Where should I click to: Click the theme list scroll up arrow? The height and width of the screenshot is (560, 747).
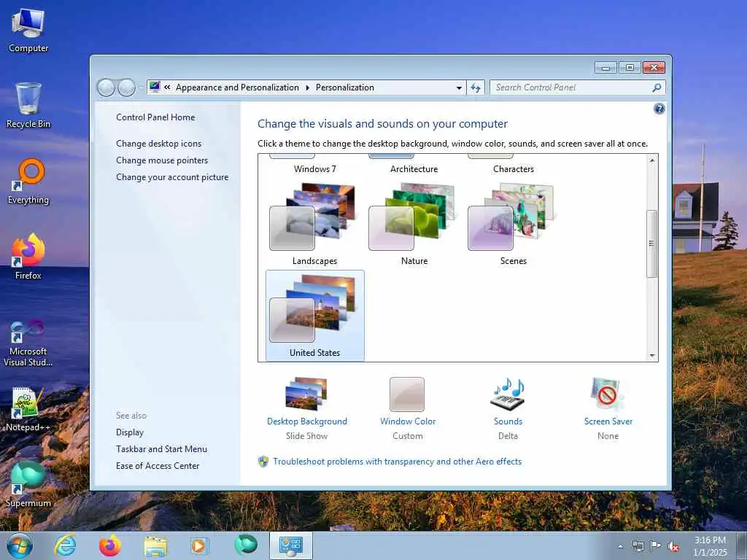click(652, 160)
